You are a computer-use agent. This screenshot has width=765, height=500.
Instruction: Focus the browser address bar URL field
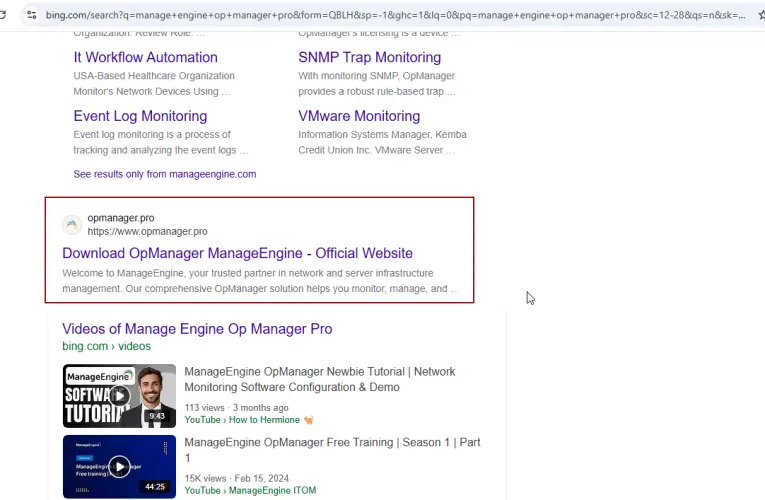tap(390, 15)
